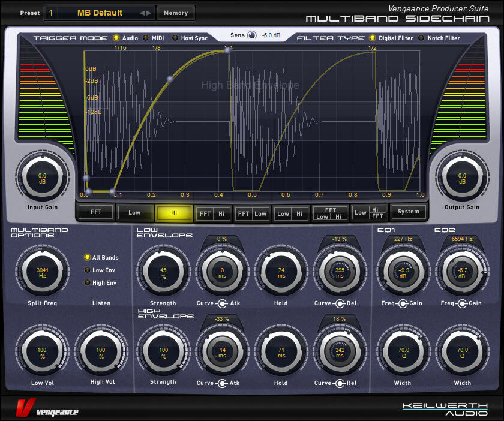Click the High Envelope Atk knob

click(x=222, y=352)
